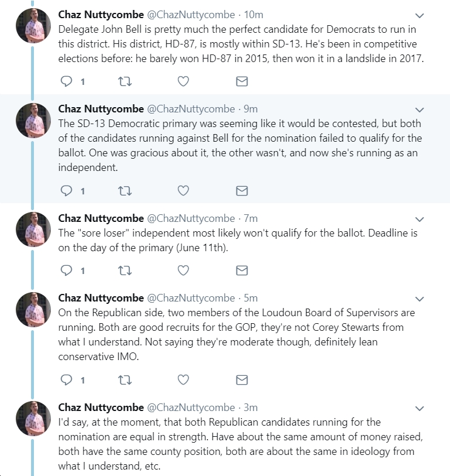Screen dimensions: 450x476
Task: Expand the menu chevron on the 9m tweet
Action: 420,109
